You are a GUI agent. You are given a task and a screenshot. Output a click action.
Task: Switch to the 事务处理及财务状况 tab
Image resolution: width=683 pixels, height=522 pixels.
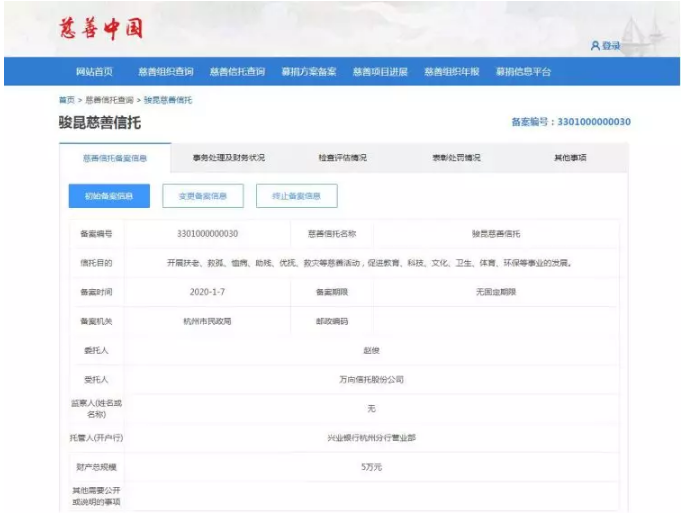coord(229,158)
